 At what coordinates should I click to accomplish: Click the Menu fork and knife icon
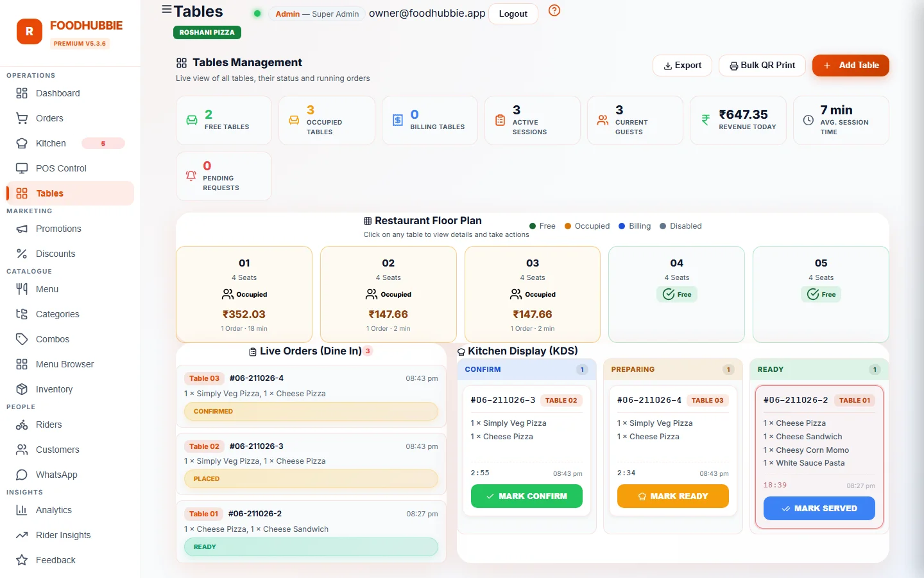coord(22,289)
